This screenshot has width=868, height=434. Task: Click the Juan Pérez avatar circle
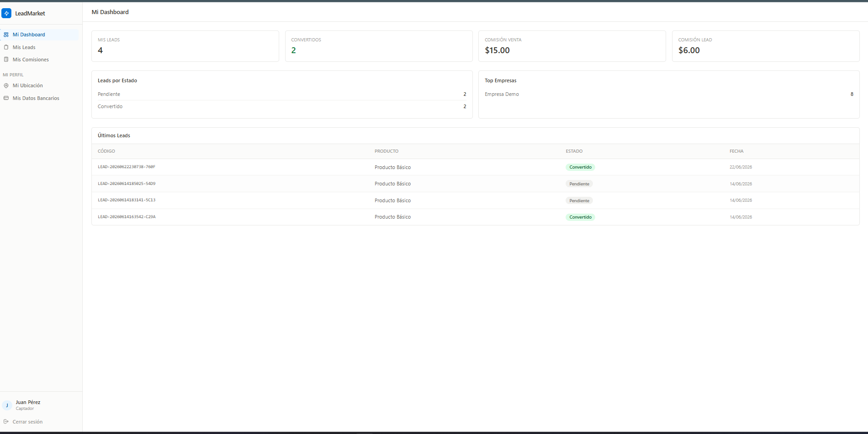[x=7, y=405]
